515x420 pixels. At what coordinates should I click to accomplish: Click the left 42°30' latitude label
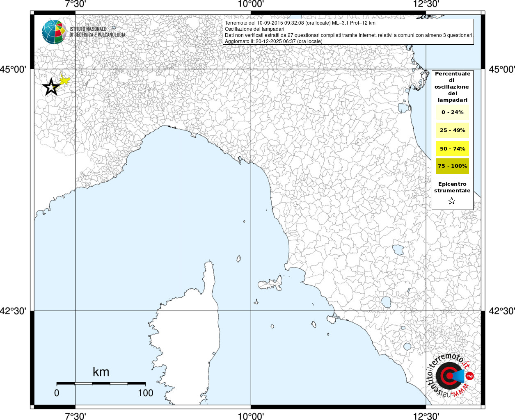coord(13,311)
